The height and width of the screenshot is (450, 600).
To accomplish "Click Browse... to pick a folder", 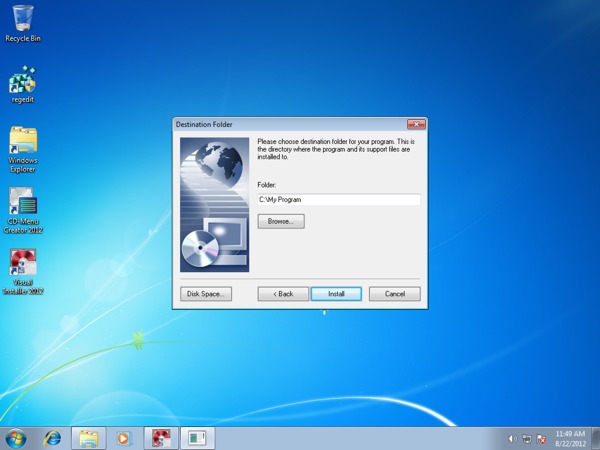I will (x=281, y=222).
